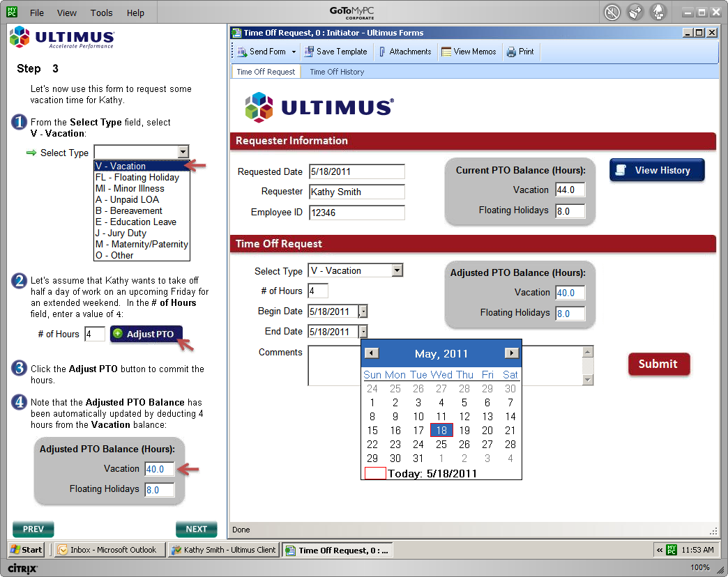Select highlighted May 18 in calendar
728x577 pixels.
[x=441, y=431]
